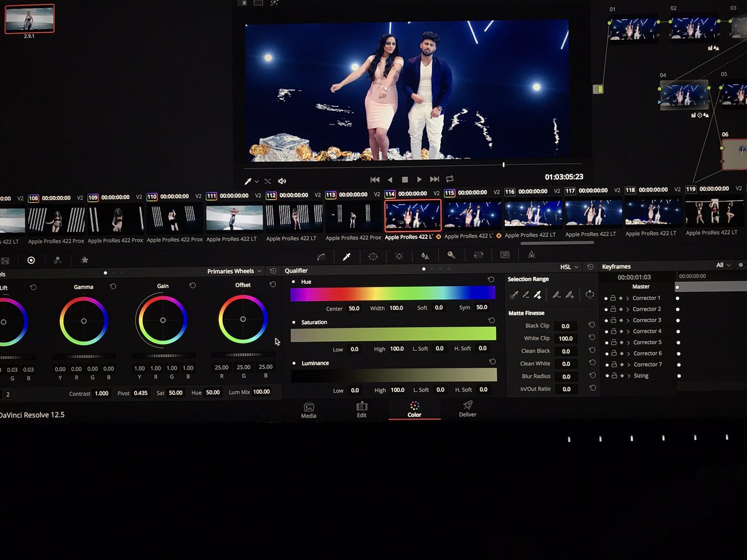Select the qualifier picker eyedropper in Selection Range
Viewport: 747px width, 560px height.
[x=514, y=295]
